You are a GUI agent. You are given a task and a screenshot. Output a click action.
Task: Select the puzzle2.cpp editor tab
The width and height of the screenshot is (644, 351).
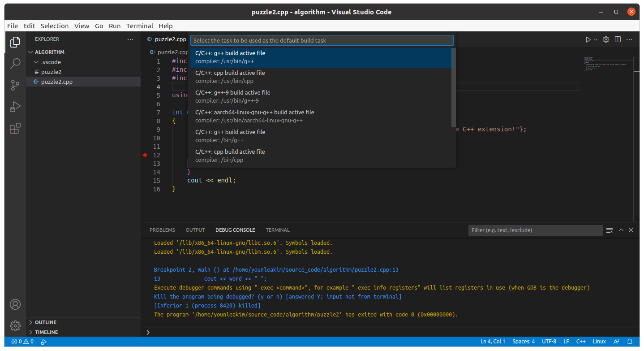click(x=167, y=39)
